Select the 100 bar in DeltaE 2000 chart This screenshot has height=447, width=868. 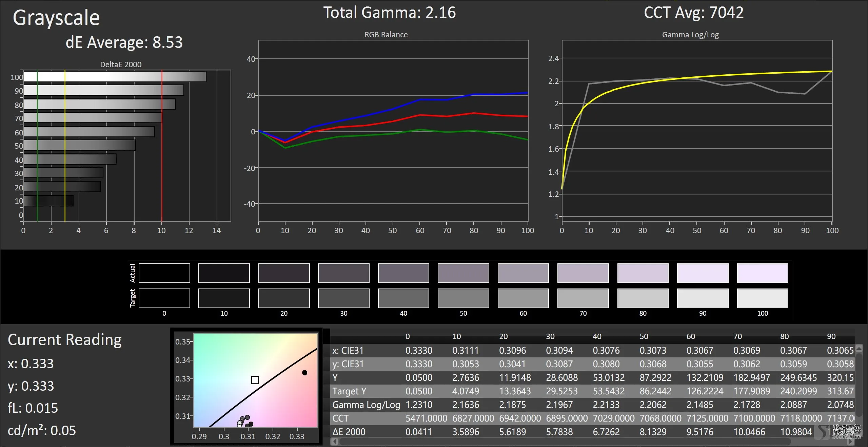click(x=115, y=77)
